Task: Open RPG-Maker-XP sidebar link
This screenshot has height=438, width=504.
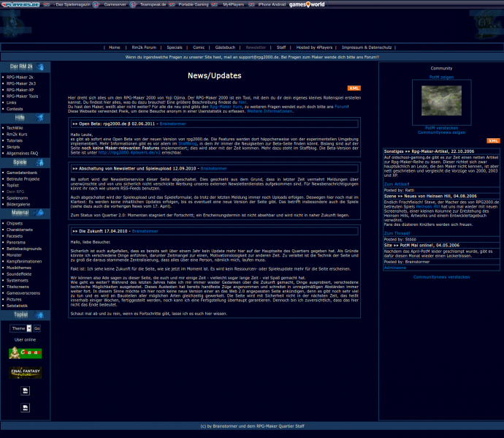Action: click(x=20, y=90)
